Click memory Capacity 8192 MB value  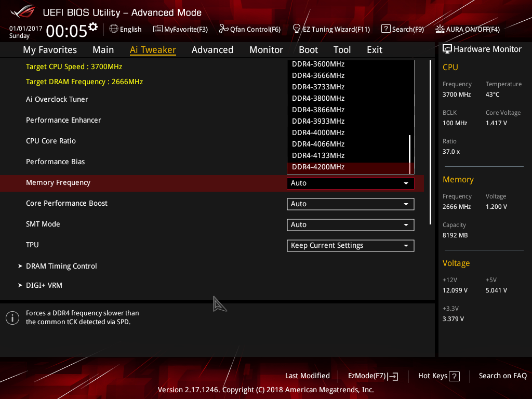click(455, 235)
